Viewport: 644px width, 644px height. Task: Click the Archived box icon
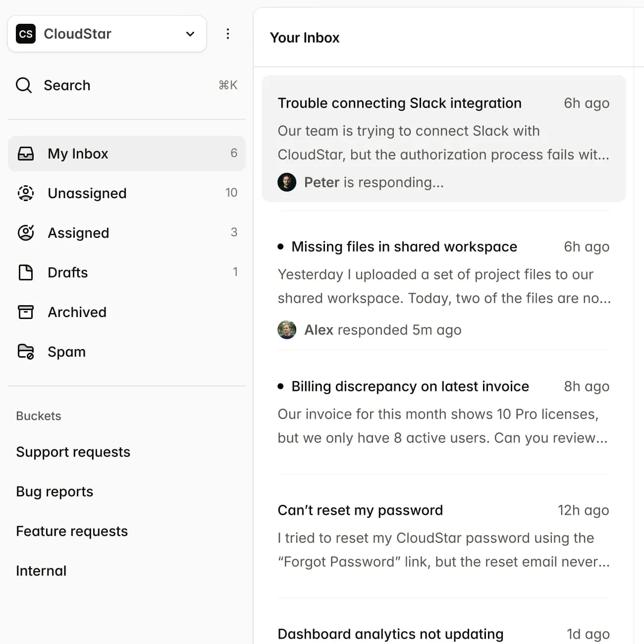point(26,312)
